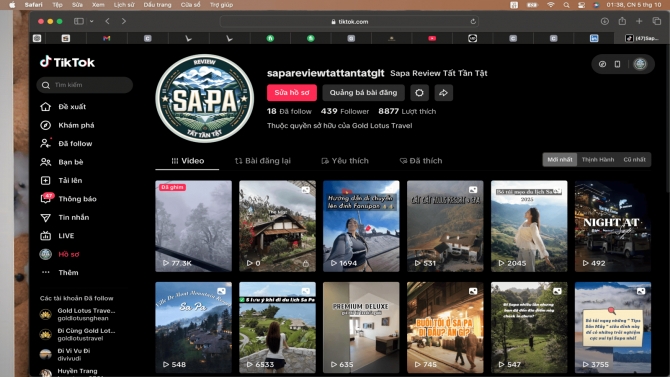Switch to Bài đăng lại tab
This screenshot has width=670, height=377.
262,161
